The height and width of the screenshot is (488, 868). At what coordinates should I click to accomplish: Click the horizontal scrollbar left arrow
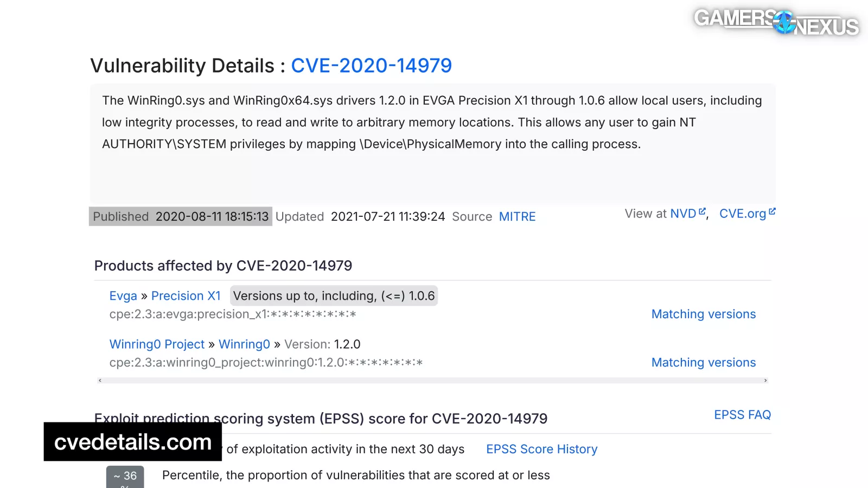(x=100, y=381)
